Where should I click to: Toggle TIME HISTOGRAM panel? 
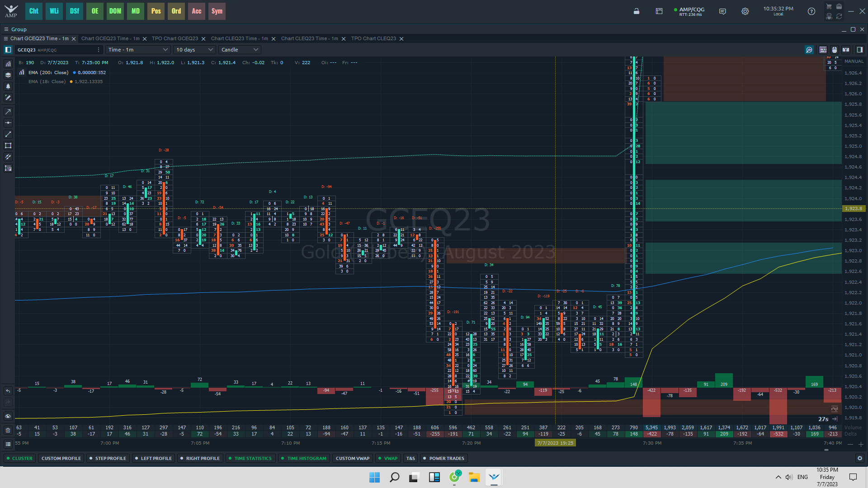click(304, 458)
